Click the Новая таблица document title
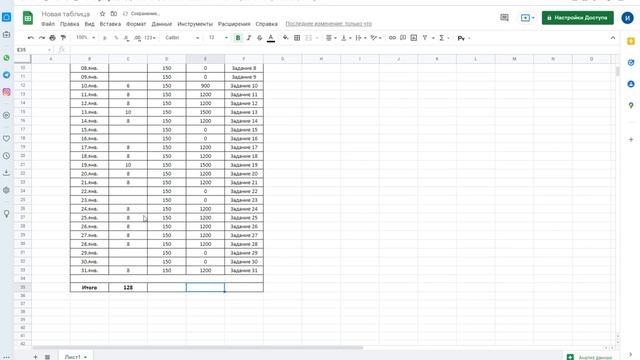 [66, 14]
